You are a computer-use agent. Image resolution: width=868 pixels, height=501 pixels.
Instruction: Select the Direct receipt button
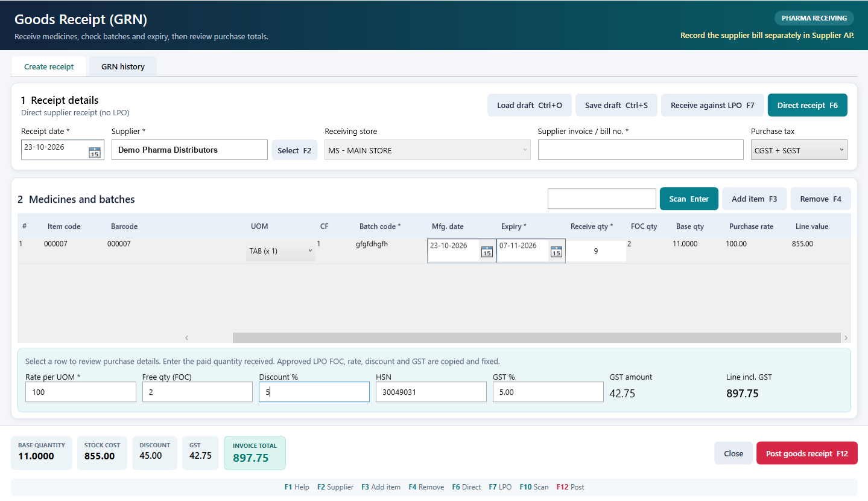808,105
